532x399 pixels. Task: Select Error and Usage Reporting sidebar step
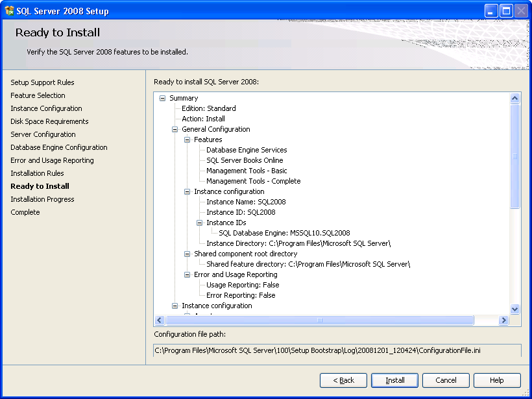(x=53, y=160)
